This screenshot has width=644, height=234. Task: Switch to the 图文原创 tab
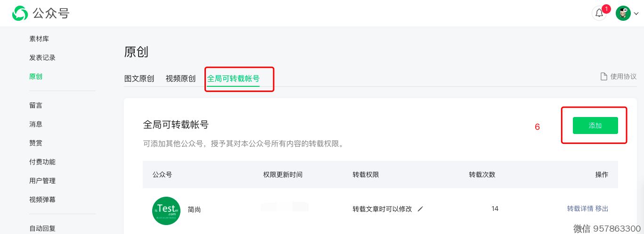[x=139, y=79]
